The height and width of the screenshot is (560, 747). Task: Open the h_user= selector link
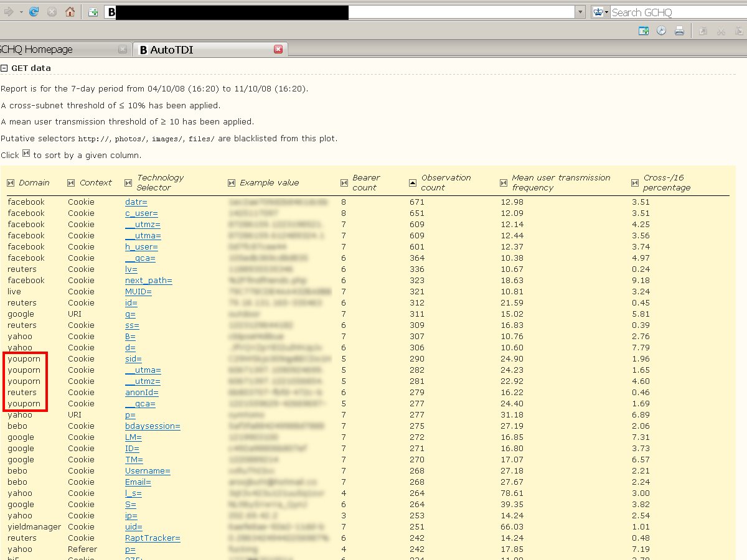pyautogui.click(x=141, y=247)
